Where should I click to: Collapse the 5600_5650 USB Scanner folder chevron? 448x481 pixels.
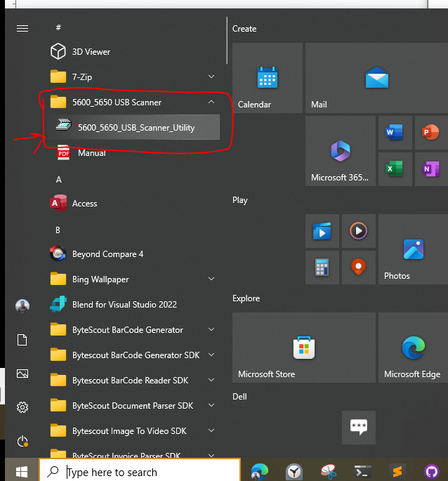click(x=211, y=102)
